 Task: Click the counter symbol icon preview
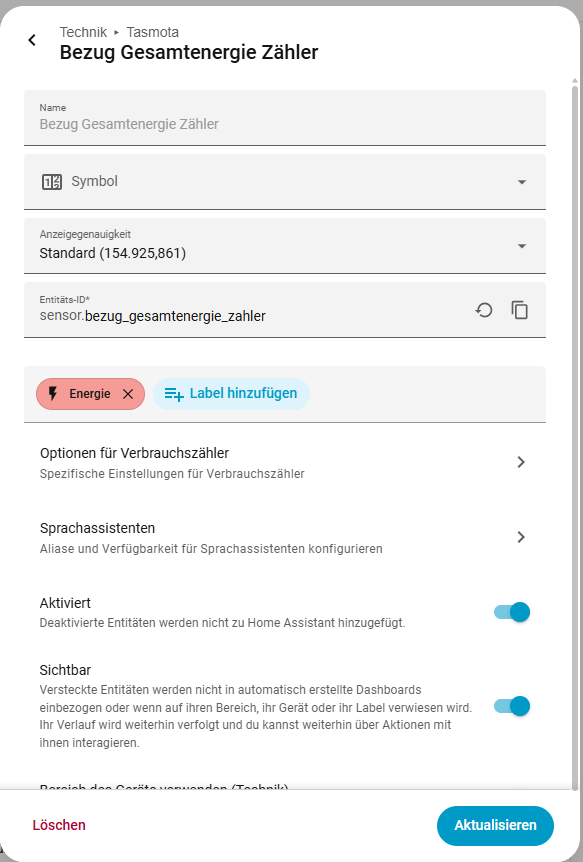point(52,182)
